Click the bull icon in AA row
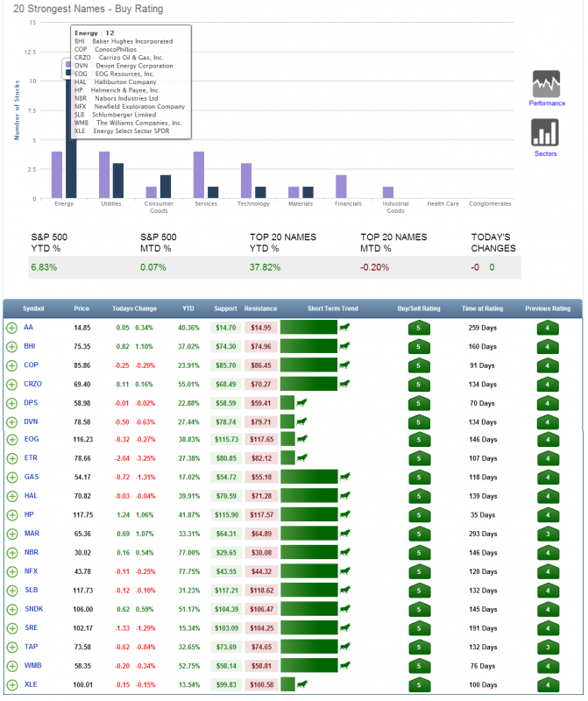Image resolution: width=588 pixels, height=701 pixels. (345, 327)
